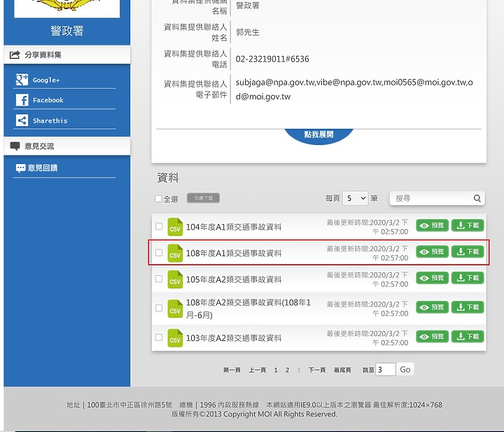Download 105年度A2類交通事故資料

[x=468, y=278]
